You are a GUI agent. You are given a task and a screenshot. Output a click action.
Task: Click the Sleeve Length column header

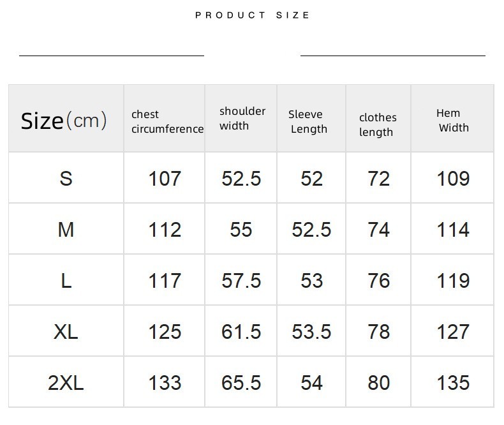tap(308, 121)
